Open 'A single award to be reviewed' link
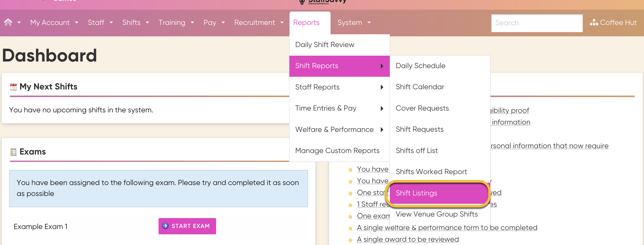 click(408, 239)
